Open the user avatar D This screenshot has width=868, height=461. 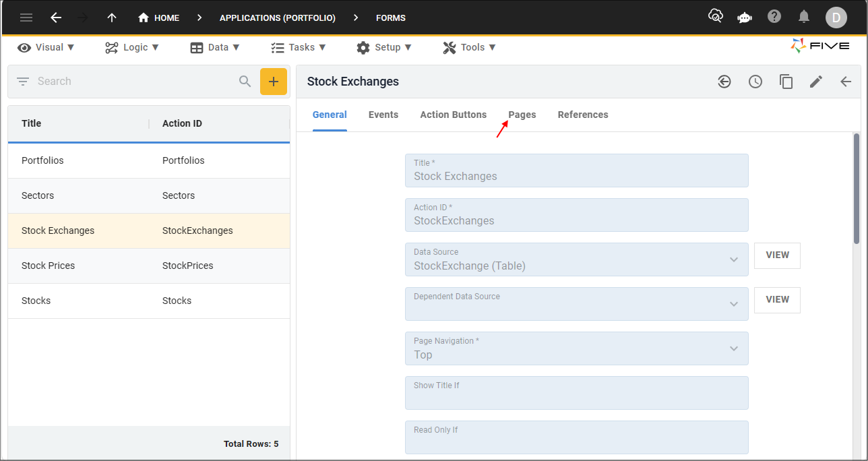coord(836,18)
